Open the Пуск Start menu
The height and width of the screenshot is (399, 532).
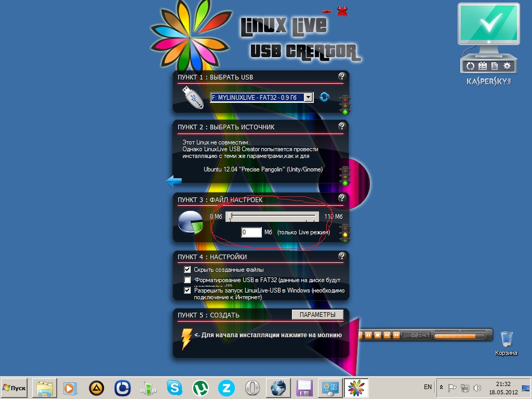[x=14, y=388]
